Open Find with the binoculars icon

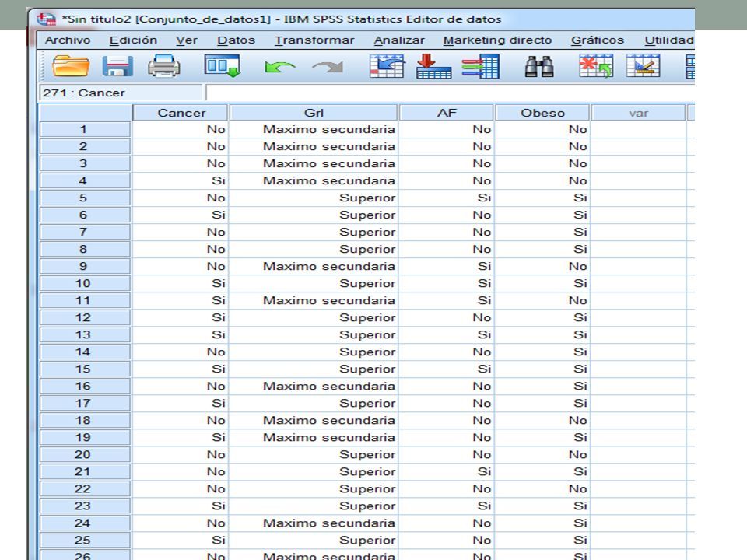[x=538, y=67]
